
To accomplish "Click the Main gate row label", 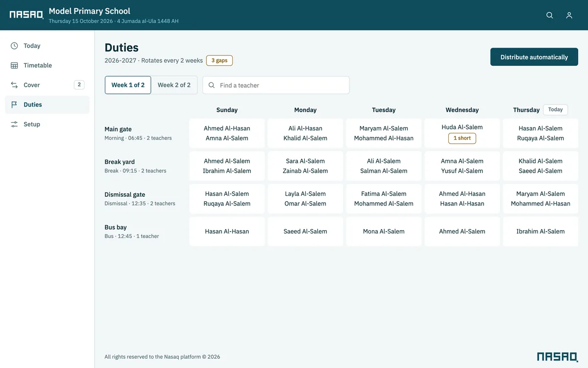I will (x=118, y=129).
